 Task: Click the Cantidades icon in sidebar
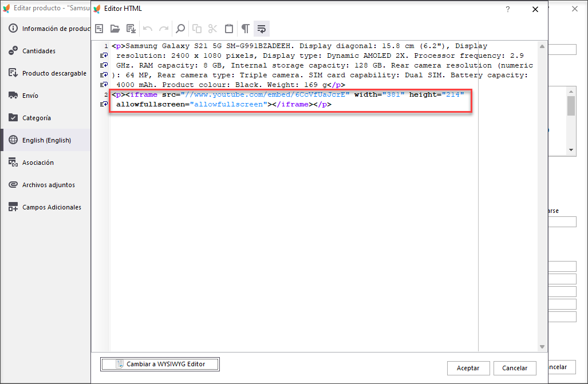coord(13,50)
